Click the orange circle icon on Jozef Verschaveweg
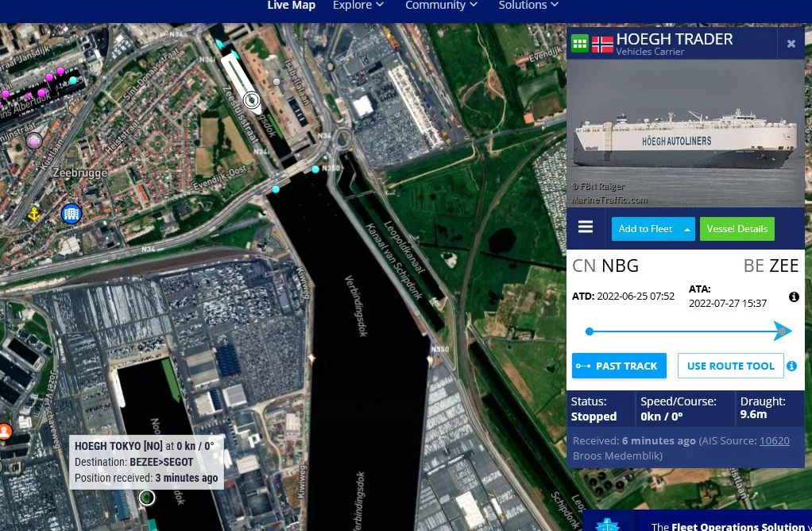Screen dimensions: 812x531 6,431
